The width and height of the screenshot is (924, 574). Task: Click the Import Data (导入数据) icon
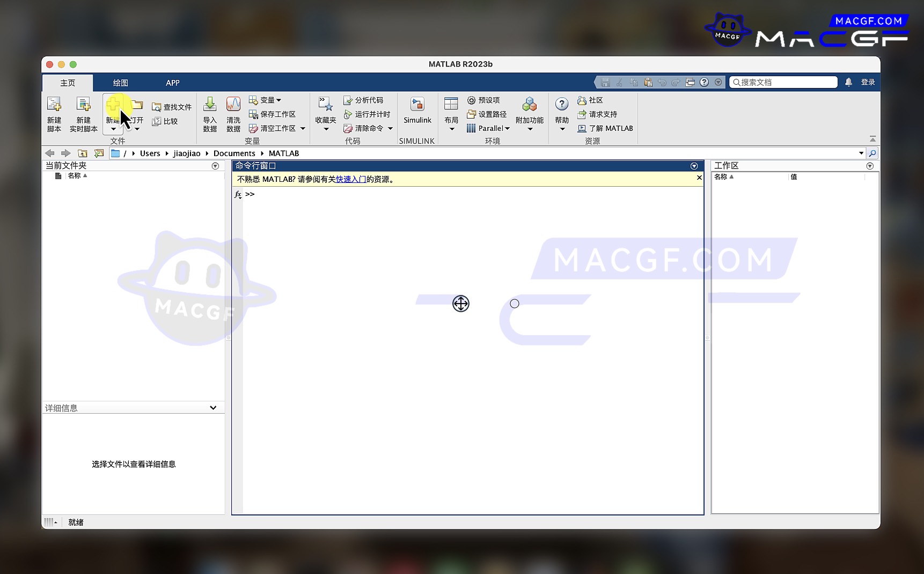click(210, 105)
